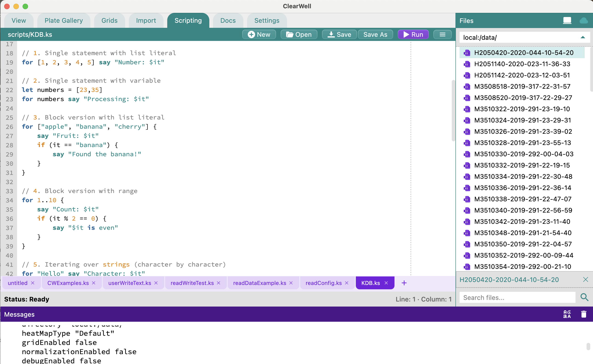Click the Search files input field
The height and width of the screenshot is (364, 593).
click(x=517, y=298)
